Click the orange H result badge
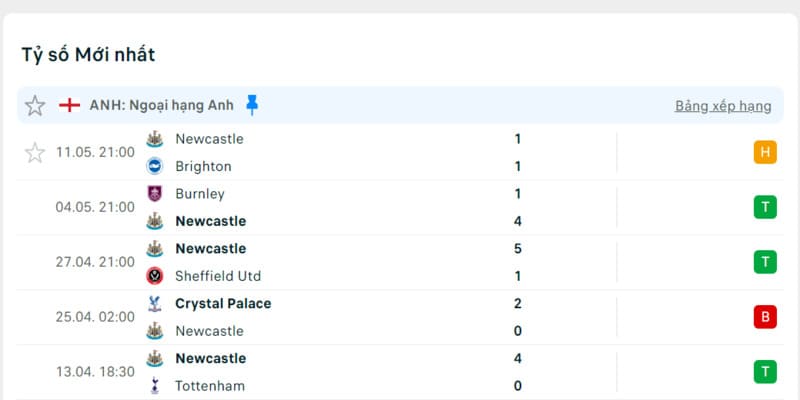The width and height of the screenshot is (800, 400). pyautogui.click(x=765, y=152)
